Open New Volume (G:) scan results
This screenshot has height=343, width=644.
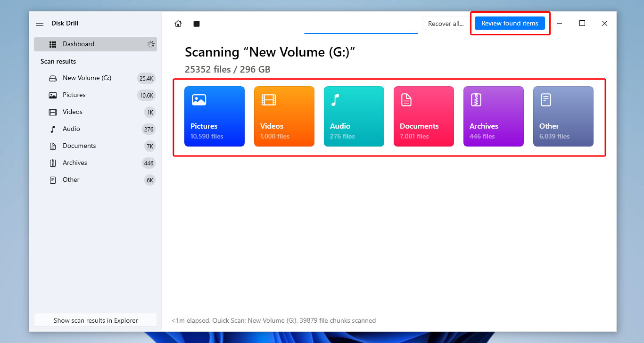point(95,78)
